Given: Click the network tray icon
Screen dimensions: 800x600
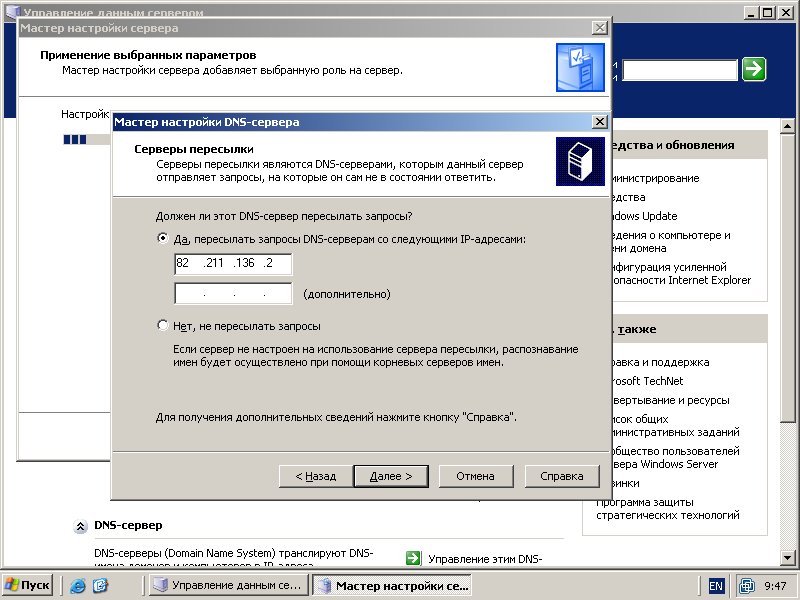Looking at the screenshot, I should (747, 586).
